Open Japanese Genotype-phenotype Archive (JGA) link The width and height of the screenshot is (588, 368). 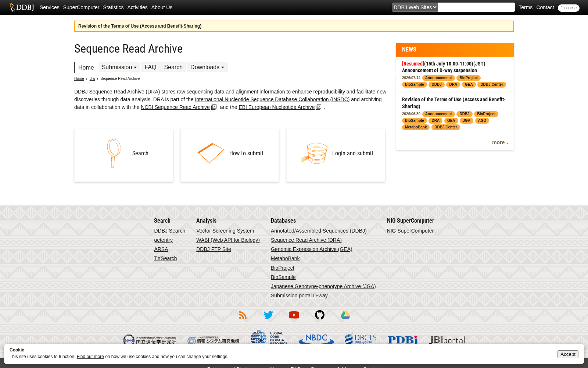(x=323, y=286)
